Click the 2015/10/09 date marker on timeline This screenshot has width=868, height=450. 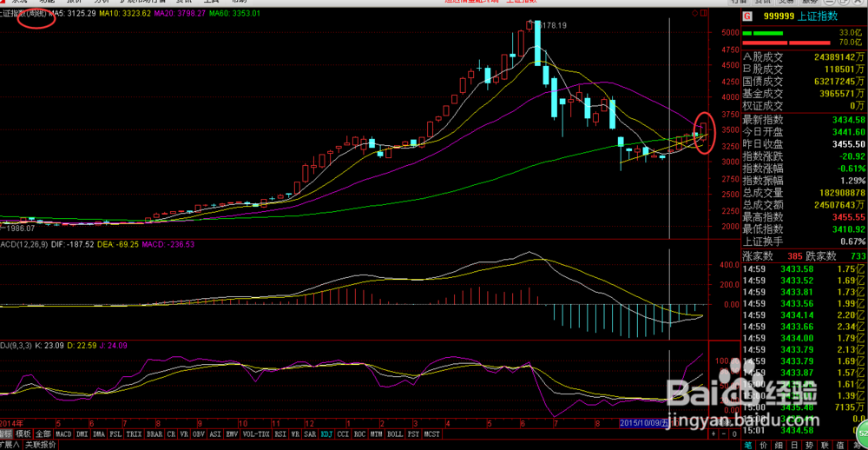point(644,423)
